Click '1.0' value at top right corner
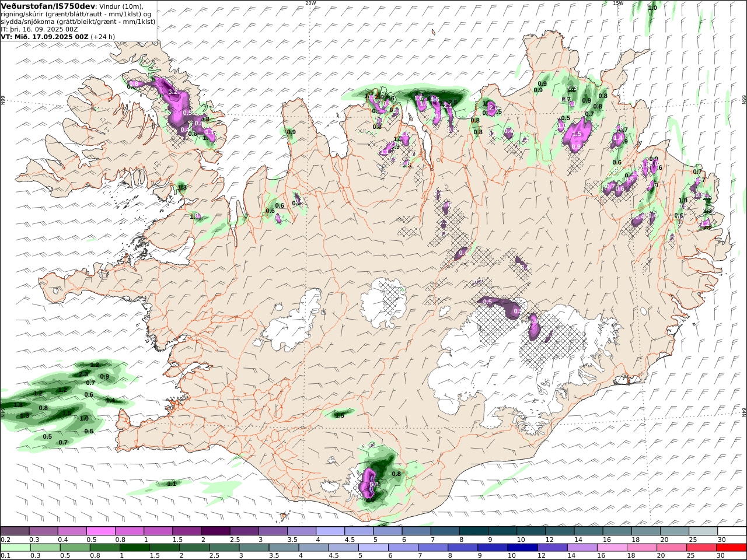The image size is (747, 560). pyautogui.click(x=652, y=8)
